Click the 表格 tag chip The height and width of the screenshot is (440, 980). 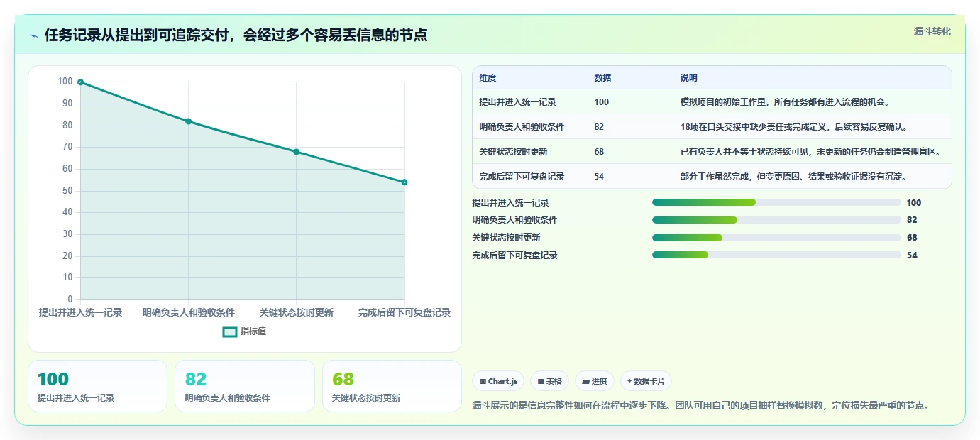tap(549, 381)
